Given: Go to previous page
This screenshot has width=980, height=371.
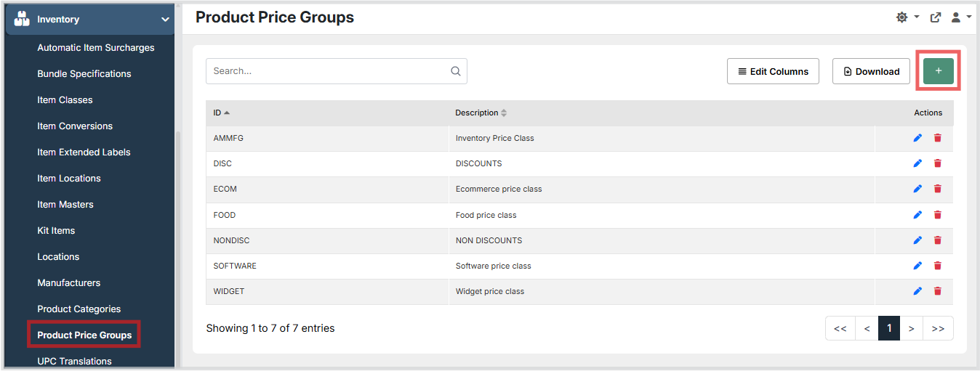Looking at the screenshot, I should [867, 328].
